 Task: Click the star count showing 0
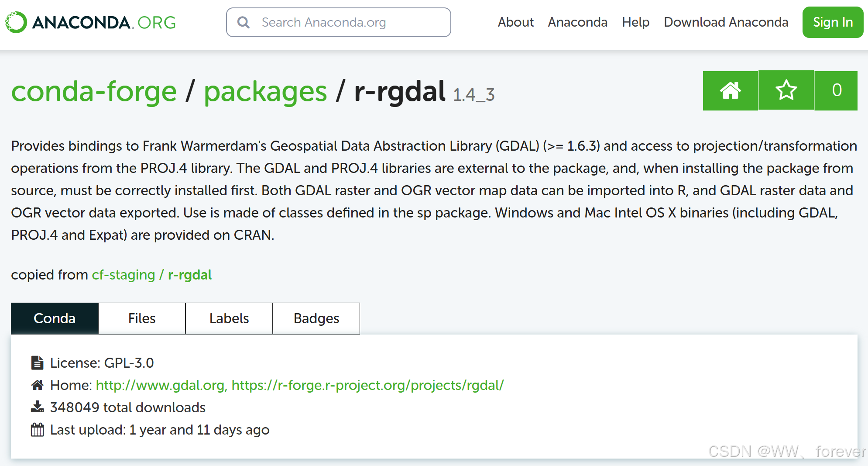tap(836, 90)
